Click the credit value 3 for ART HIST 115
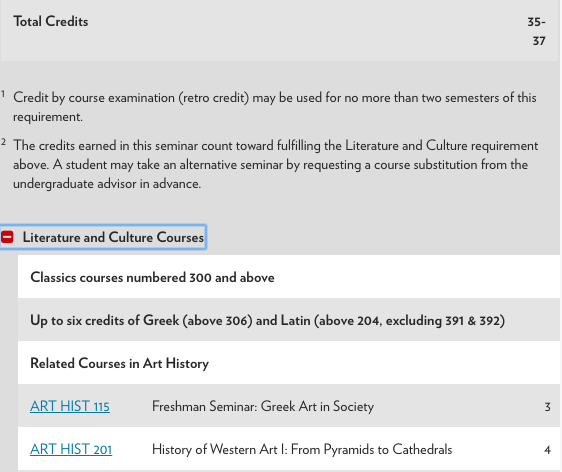The height and width of the screenshot is (472, 562). [x=547, y=406]
